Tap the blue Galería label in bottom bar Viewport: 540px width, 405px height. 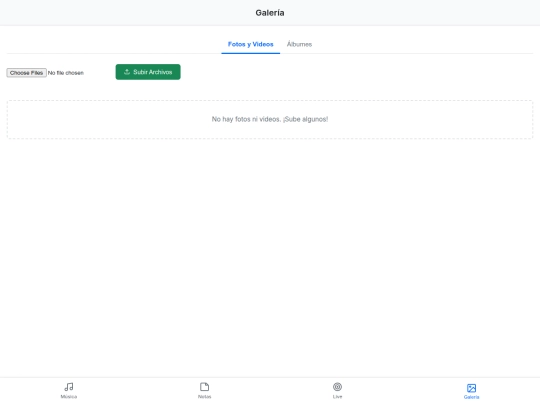pyautogui.click(x=471, y=397)
